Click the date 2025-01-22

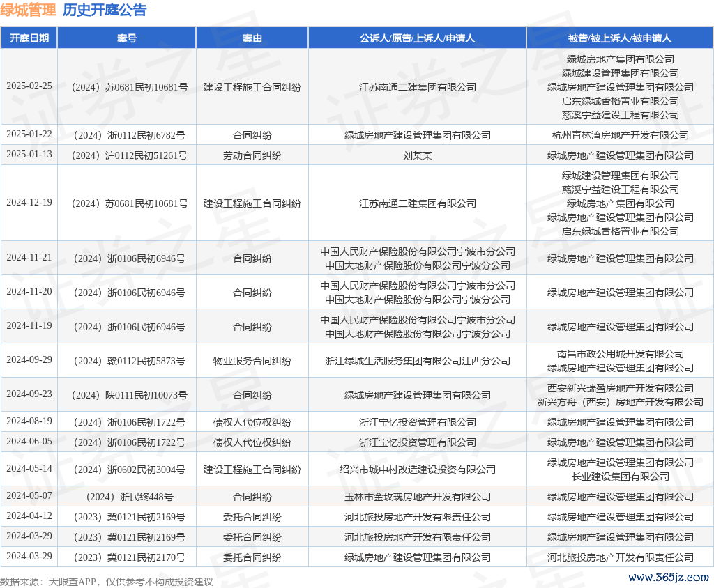coord(29,134)
